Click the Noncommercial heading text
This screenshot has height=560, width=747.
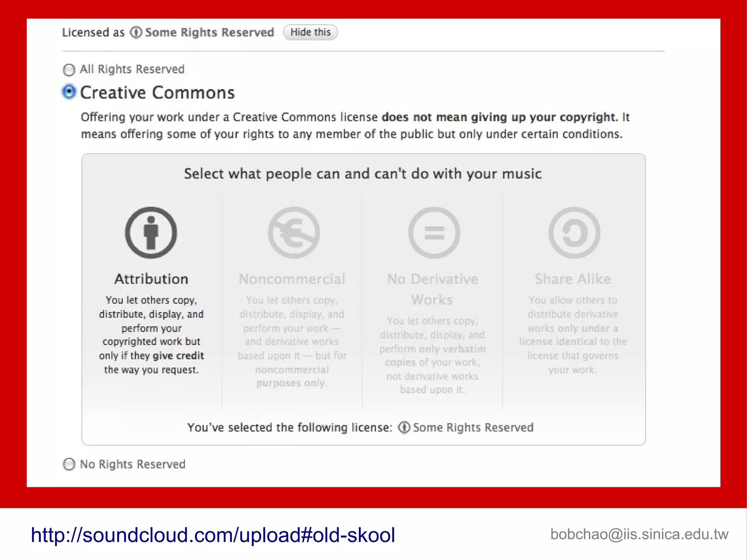tap(292, 279)
